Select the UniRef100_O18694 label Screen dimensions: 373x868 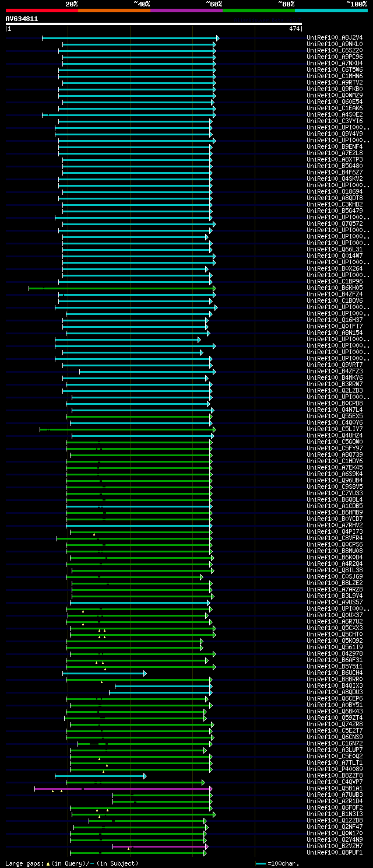pyautogui.click(x=335, y=192)
